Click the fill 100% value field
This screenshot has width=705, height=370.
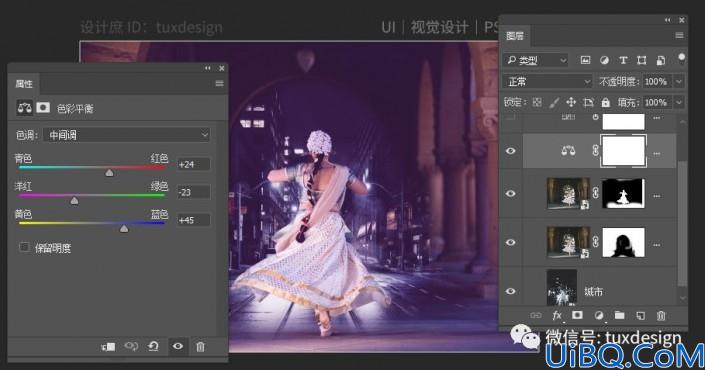tap(656, 103)
